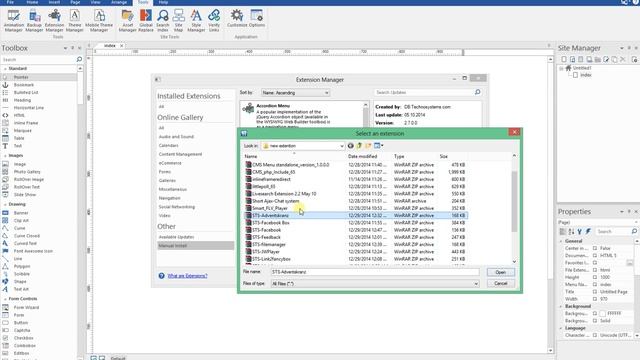Go up one folder level in file dialog
The height and width of the screenshot is (360, 640).
pos(359,146)
